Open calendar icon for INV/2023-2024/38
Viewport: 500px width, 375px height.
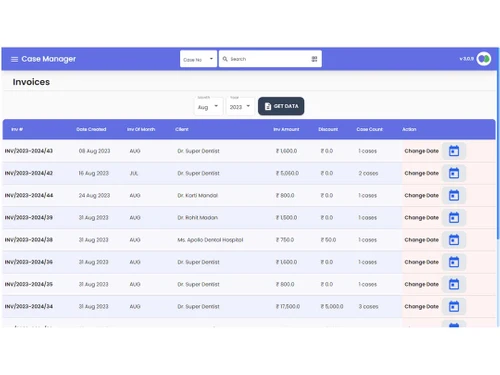pos(454,240)
